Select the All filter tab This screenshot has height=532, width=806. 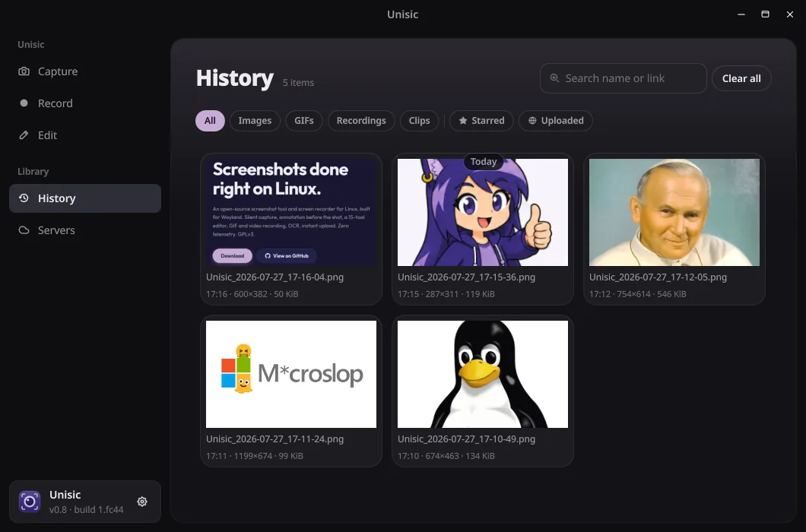click(x=210, y=121)
